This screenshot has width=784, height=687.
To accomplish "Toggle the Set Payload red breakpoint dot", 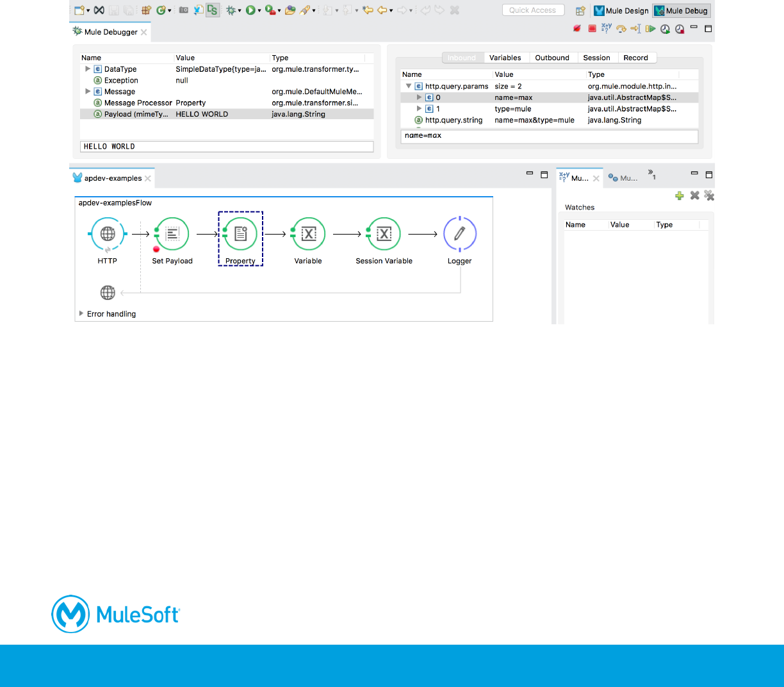I will click(x=156, y=249).
